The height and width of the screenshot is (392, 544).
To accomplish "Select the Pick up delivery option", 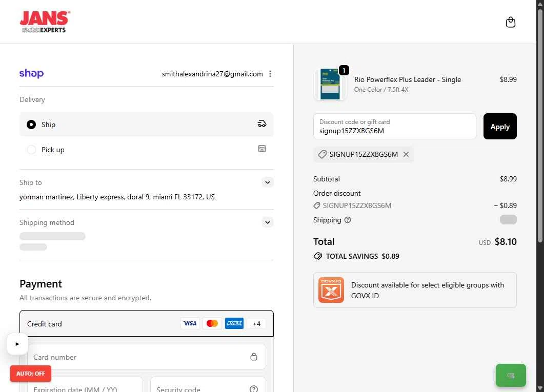I will coord(147,150).
